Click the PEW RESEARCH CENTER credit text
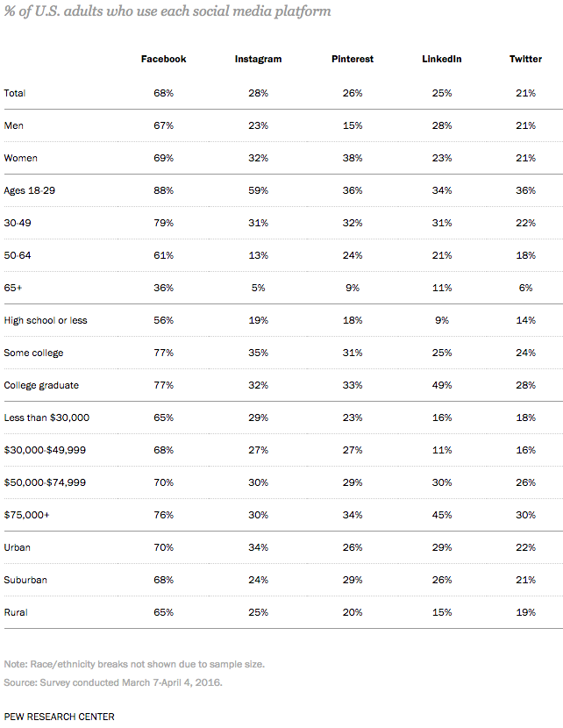 59,717
